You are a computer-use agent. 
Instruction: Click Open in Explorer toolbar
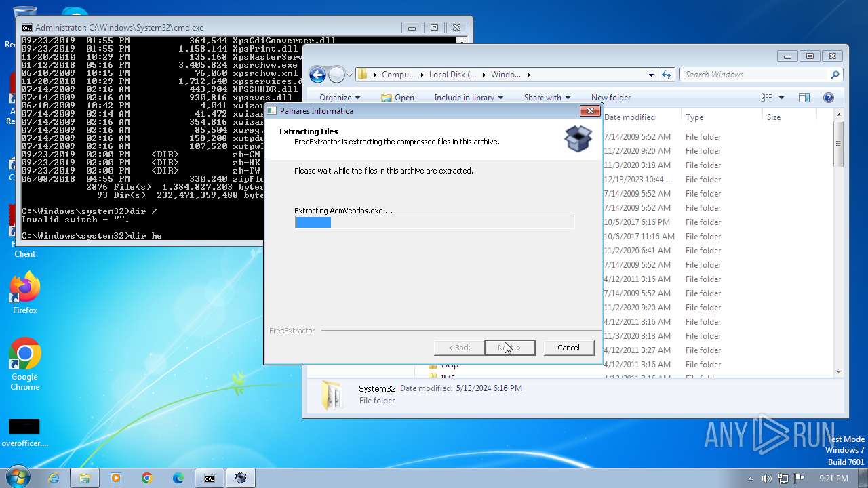tap(397, 98)
